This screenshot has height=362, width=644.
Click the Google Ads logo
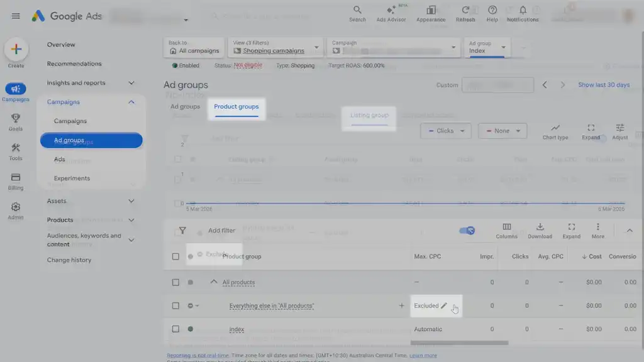pyautogui.click(x=67, y=16)
